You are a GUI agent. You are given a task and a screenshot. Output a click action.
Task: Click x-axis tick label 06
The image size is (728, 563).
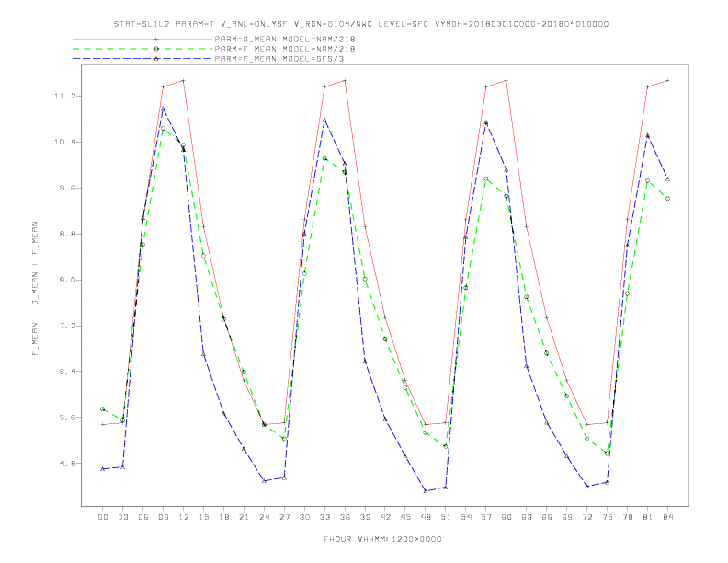143,517
